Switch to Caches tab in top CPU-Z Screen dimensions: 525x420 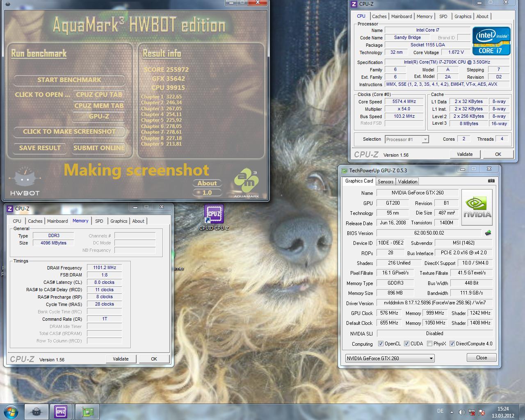[x=379, y=16]
